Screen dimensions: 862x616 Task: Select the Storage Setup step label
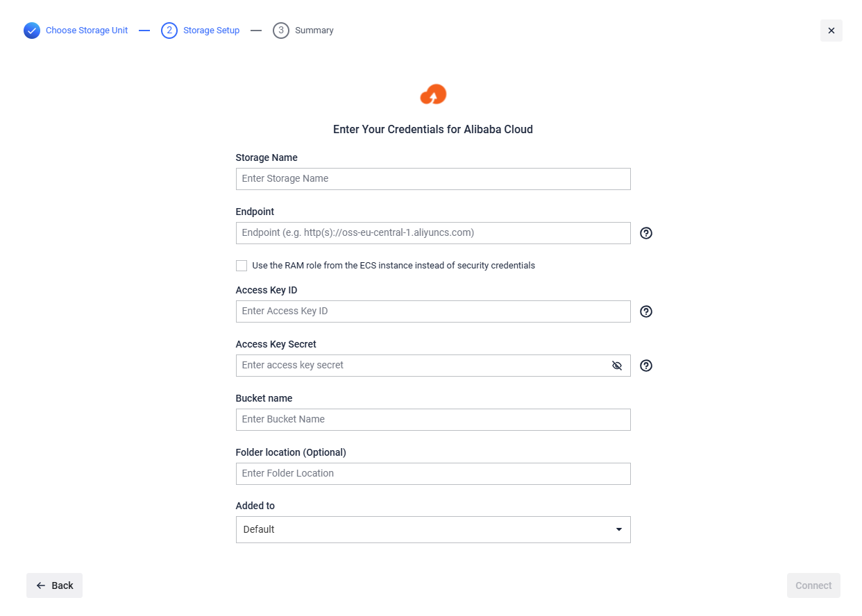pyautogui.click(x=212, y=31)
